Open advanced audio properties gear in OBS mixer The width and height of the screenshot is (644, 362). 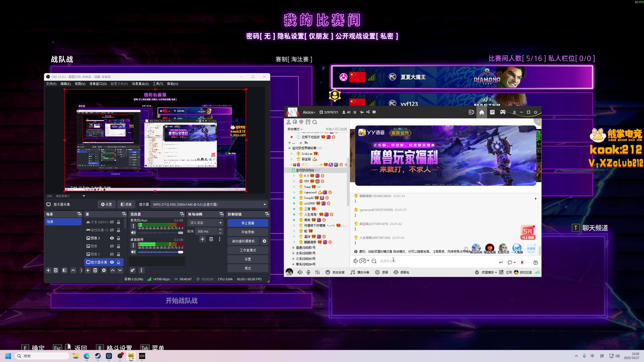point(132,270)
